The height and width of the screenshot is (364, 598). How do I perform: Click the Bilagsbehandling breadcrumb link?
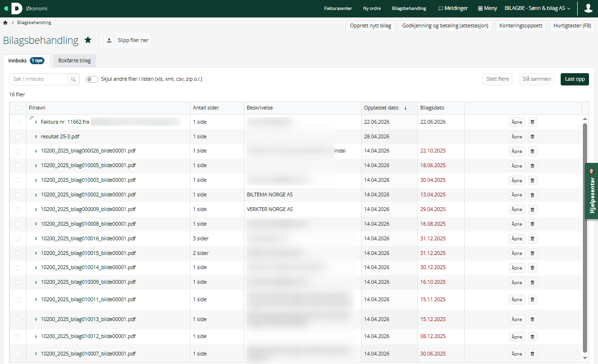[x=34, y=23]
